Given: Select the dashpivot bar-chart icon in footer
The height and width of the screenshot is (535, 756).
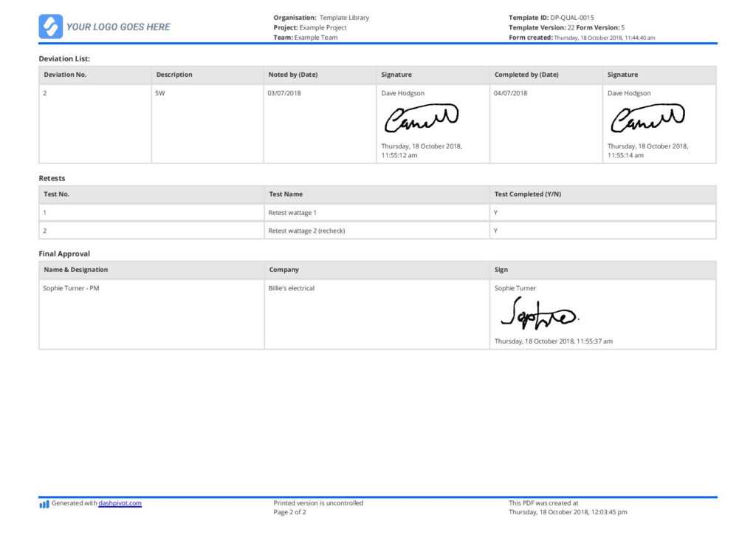Looking at the screenshot, I should pos(43,503).
